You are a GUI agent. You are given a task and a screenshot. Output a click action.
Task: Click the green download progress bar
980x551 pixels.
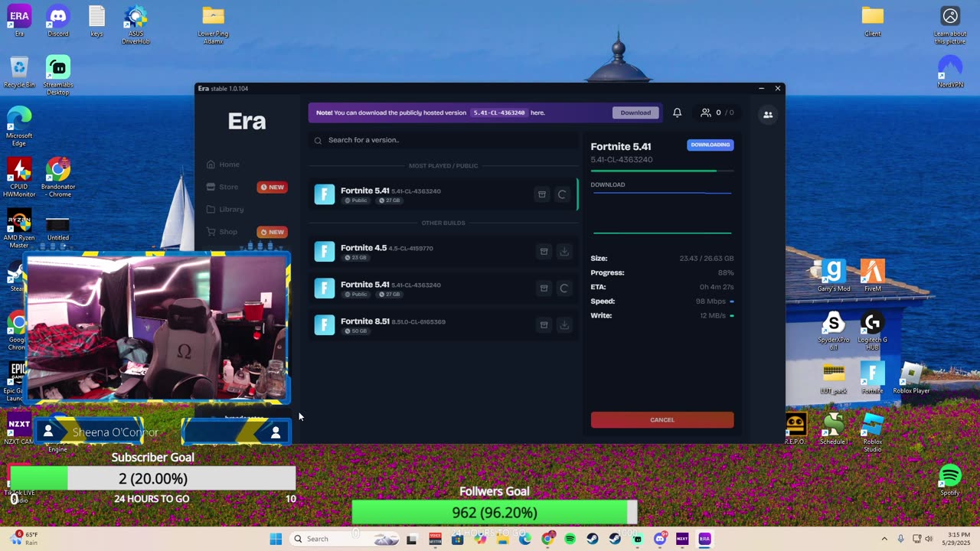(662, 171)
